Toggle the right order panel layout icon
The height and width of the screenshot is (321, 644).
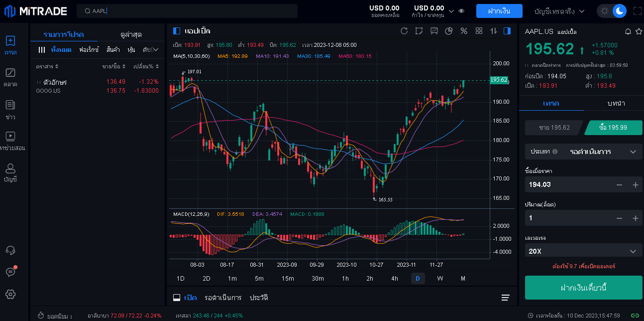tap(507, 31)
